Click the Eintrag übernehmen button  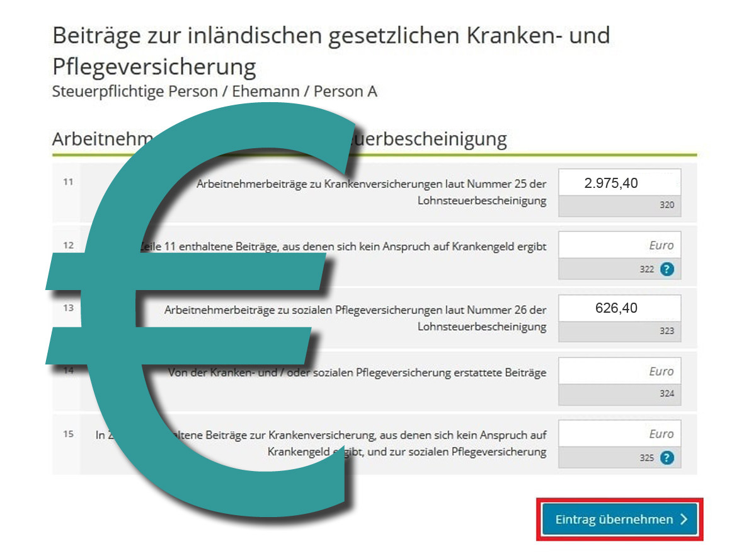[621, 519]
